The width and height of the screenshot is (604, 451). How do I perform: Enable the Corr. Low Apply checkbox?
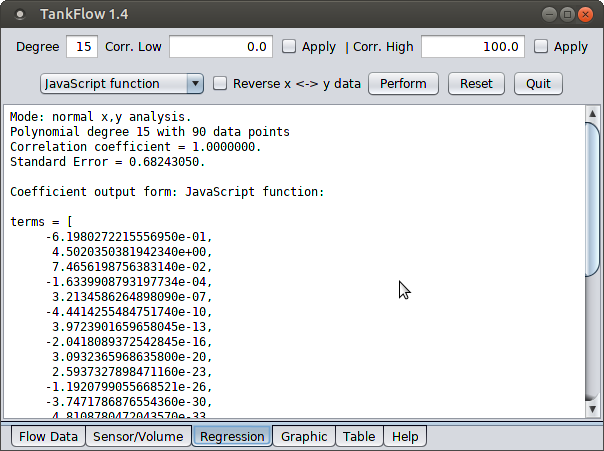(x=289, y=46)
